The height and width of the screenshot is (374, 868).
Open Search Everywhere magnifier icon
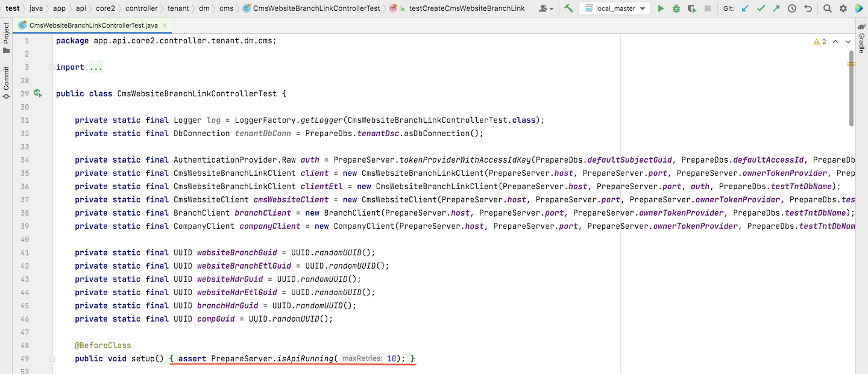click(x=828, y=8)
